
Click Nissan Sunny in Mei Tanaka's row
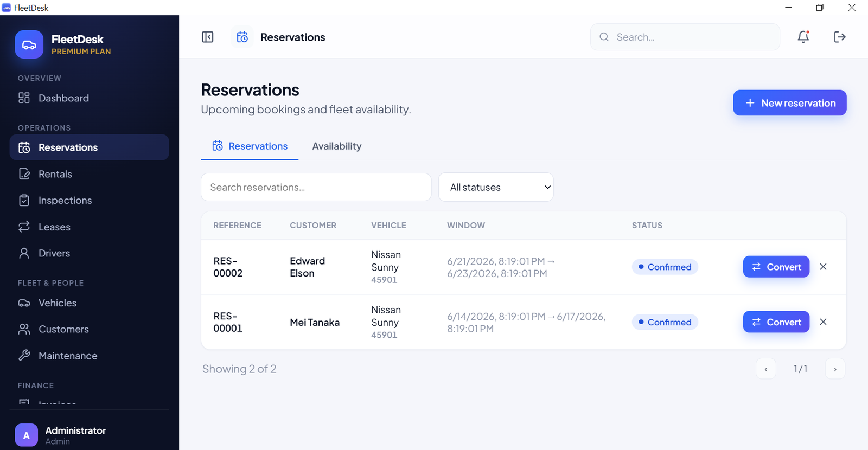point(386,316)
